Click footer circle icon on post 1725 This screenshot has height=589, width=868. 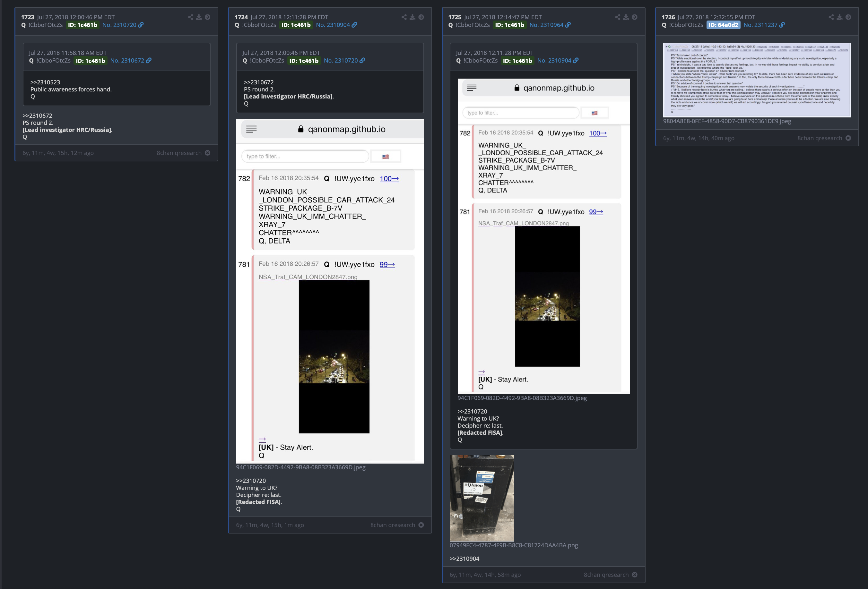tap(635, 575)
